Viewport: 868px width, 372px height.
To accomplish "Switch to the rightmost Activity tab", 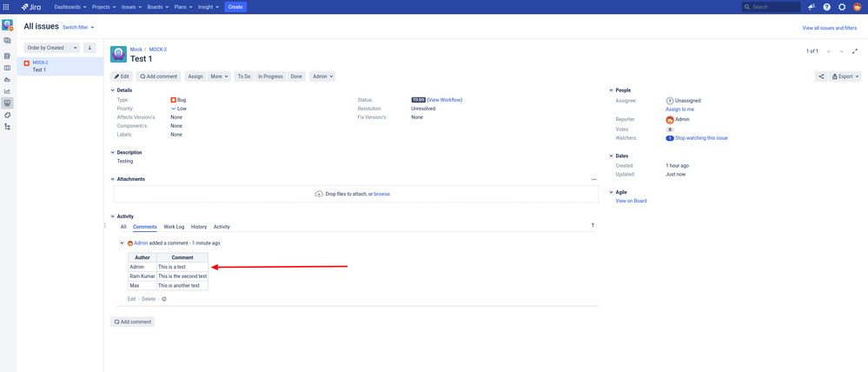I will pos(222,227).
